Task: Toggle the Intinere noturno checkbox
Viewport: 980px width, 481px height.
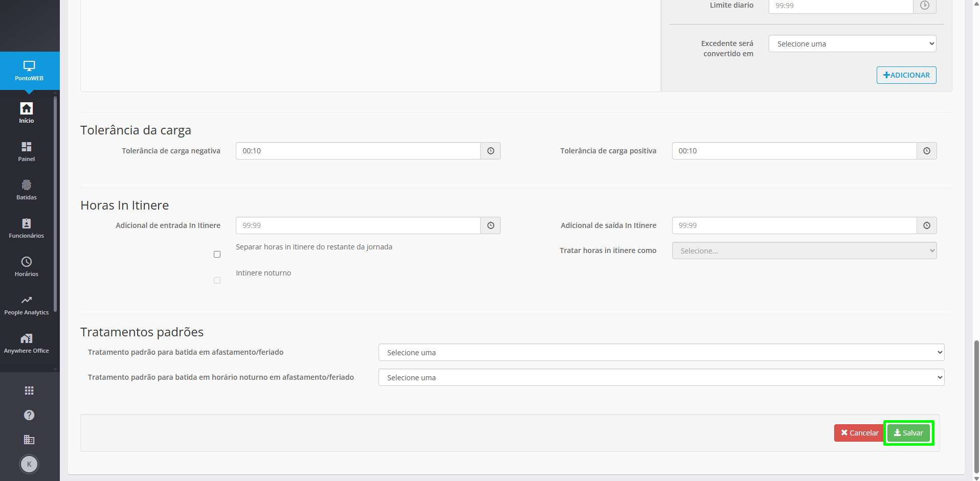Action: 217,280
